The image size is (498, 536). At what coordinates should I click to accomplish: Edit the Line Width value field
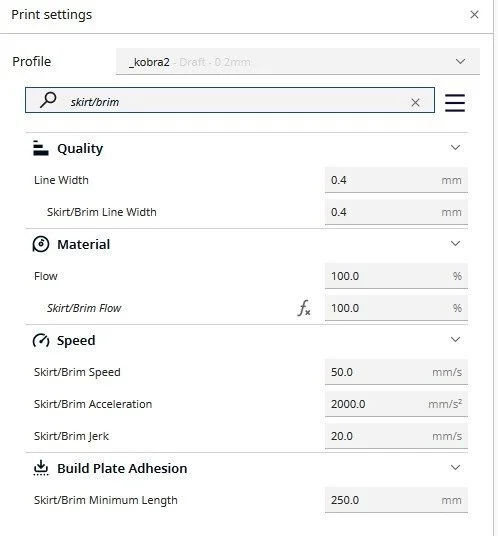click(396, 180)
